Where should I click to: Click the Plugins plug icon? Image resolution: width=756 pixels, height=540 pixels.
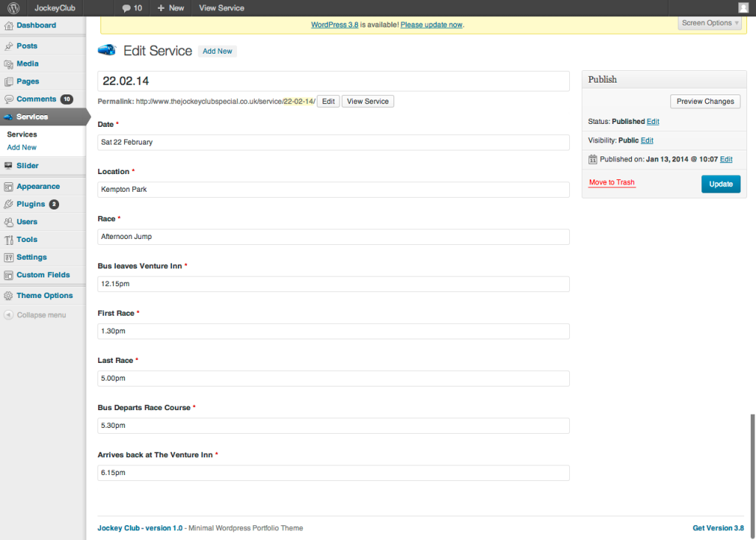pos(9,204)
